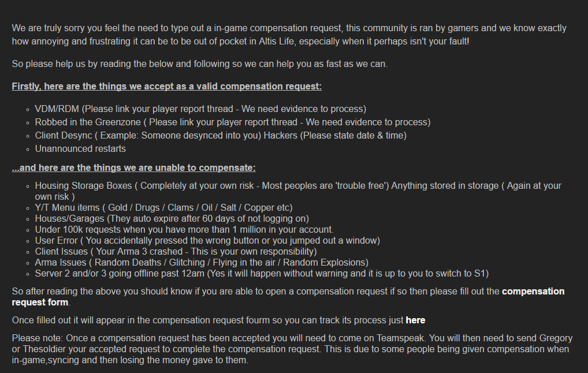
Task: Click the 'So please help us' sentence
Action: point(199,64)
